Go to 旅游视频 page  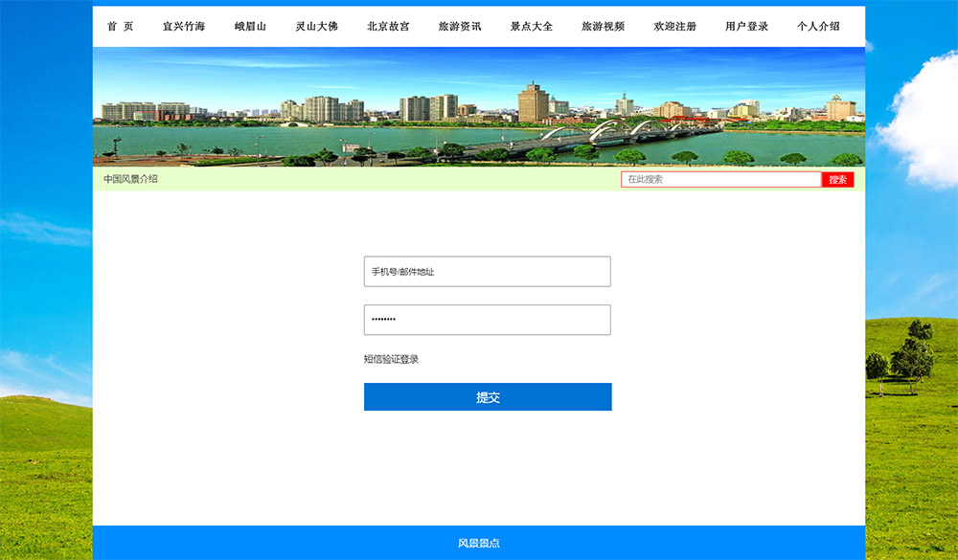[x=603, y=26]
